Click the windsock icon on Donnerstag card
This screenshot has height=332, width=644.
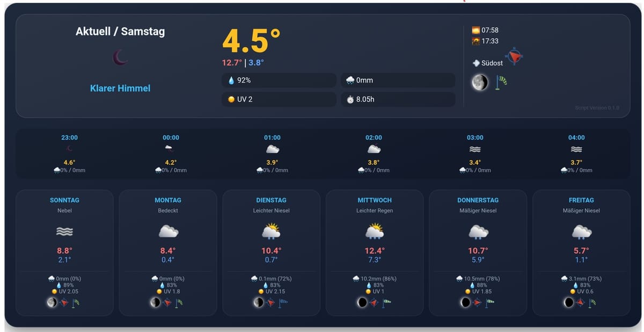click(x=489, y=303)
